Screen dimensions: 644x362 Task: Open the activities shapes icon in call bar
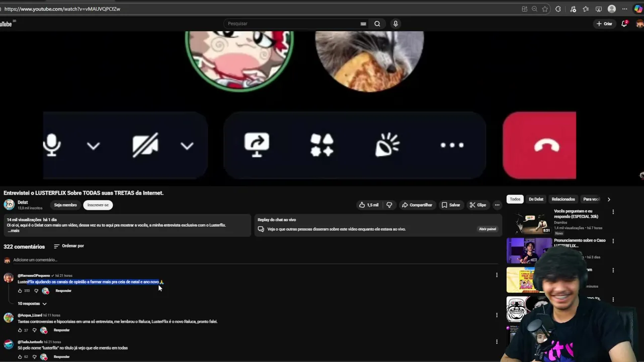pyautogui.click(x=322, y=145)
